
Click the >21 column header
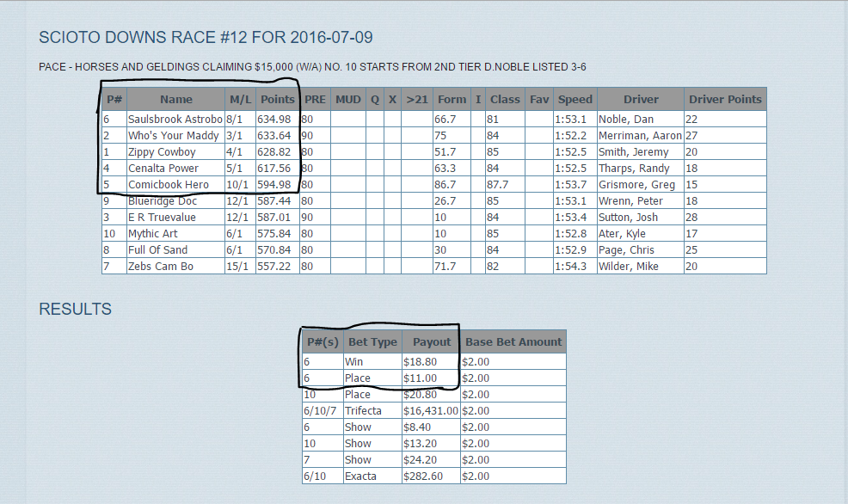coord(416,100)
